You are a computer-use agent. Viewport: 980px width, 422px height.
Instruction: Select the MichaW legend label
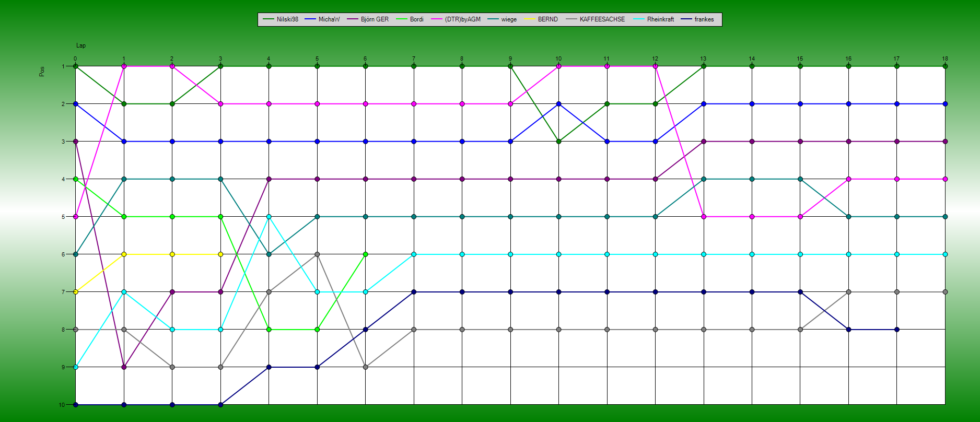(x=329, y=19)
